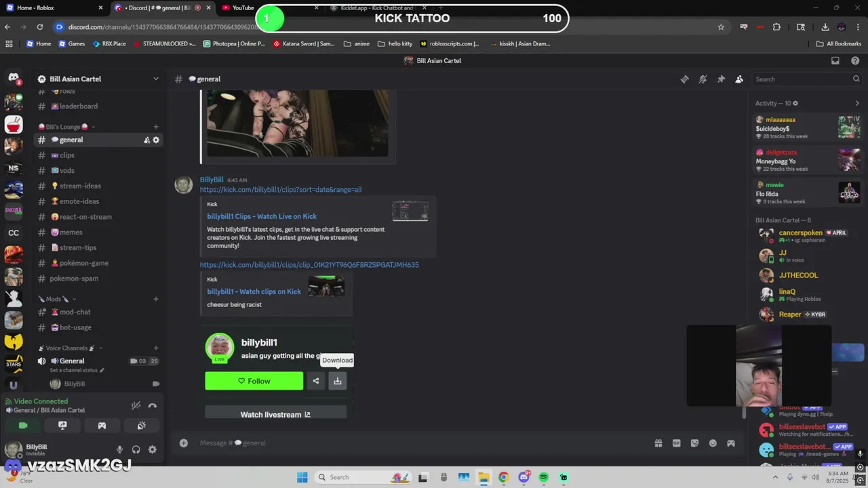This screenshot has height=488, width=868.
Task: Send a gift icon in message bar
Action: tap(658, 443)
